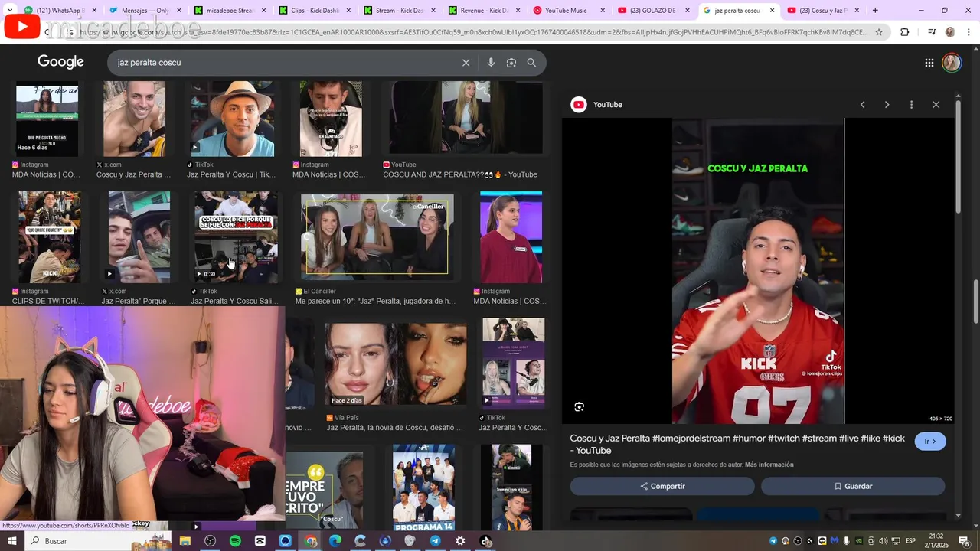Screen dimensions: 980x551
Task: Open Google apps grid
Action: tap(929, 63)
